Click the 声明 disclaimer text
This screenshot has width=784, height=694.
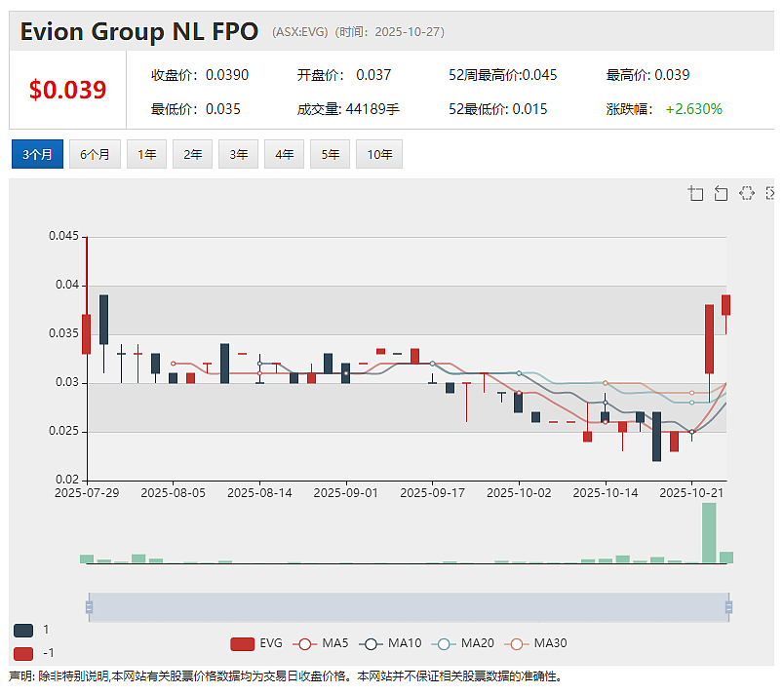tap(285, 676)
